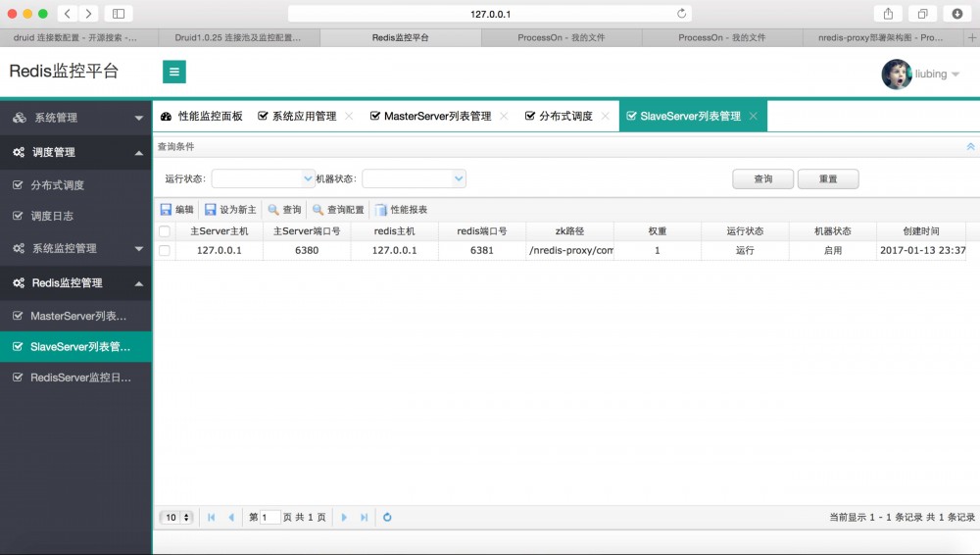This screenshot has width=980, height=555.
Task: Tick the select-all checkbox in the table header
Action: [165, 231]
